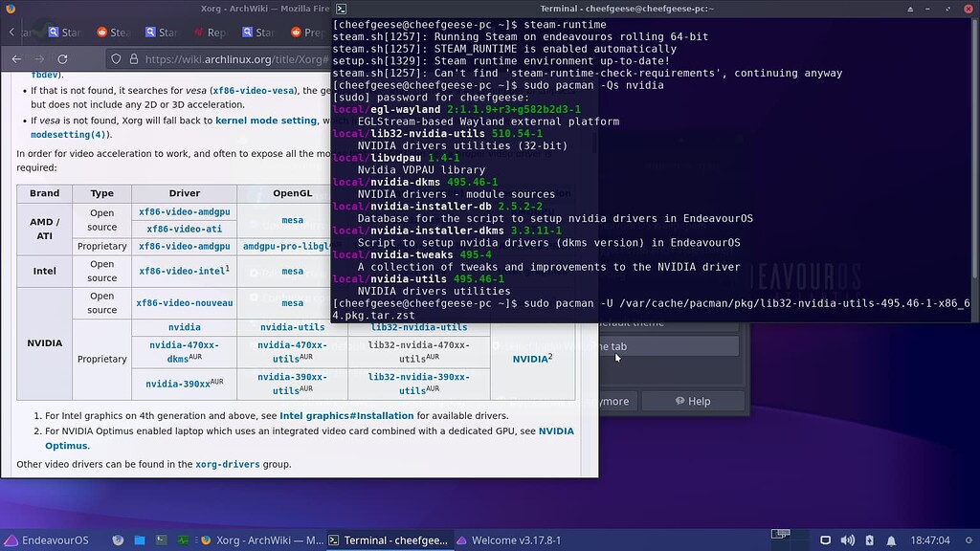Click the site security padlock icon
This screenshot has width=980, height=551.
134,59
